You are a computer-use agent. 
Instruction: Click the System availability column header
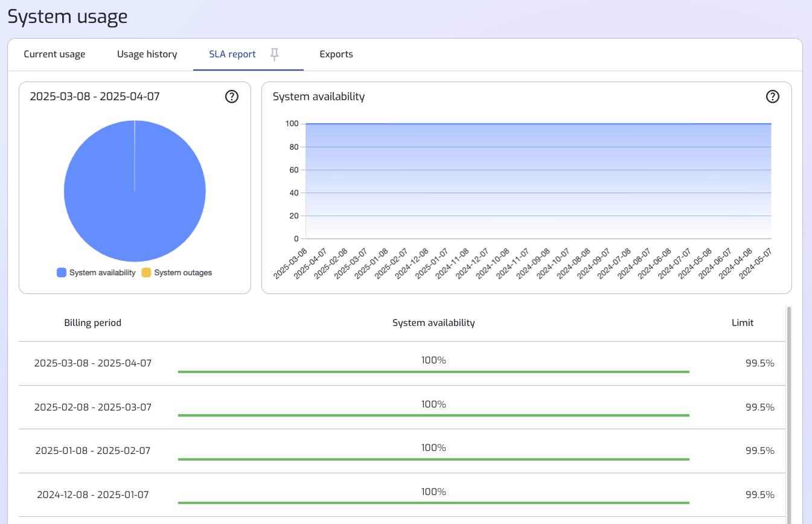(433, 323)
